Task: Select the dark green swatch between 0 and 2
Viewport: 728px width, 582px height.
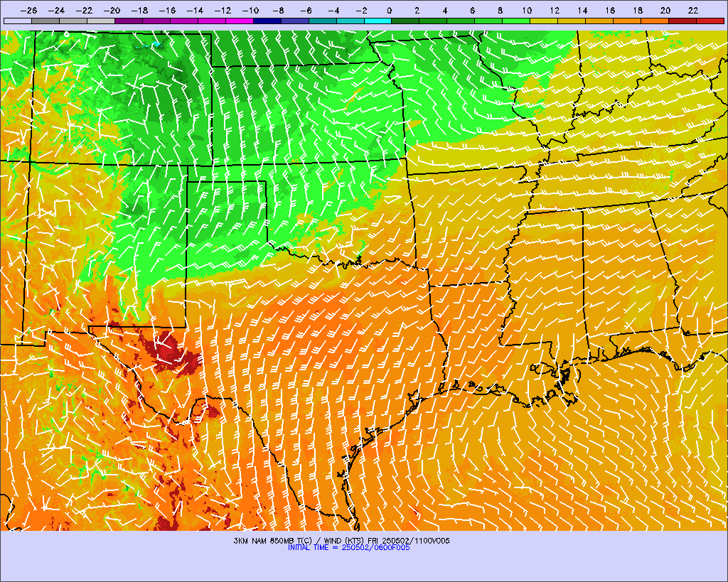Action: click(x=406, y=21)
